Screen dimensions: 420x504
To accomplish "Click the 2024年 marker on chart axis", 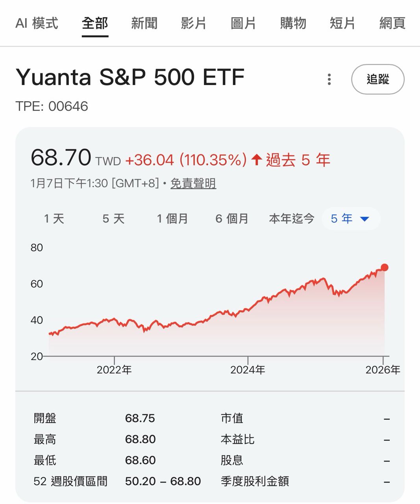I will coord(248,370).
